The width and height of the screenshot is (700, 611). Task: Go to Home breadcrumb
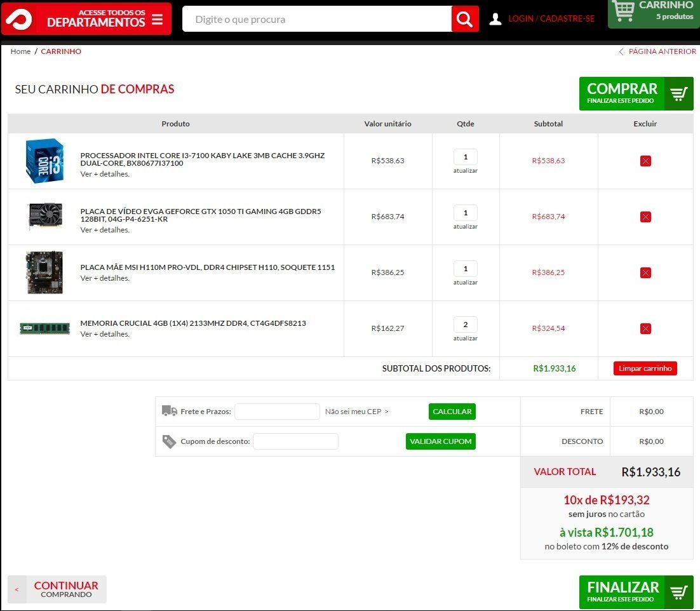[20, 51]
